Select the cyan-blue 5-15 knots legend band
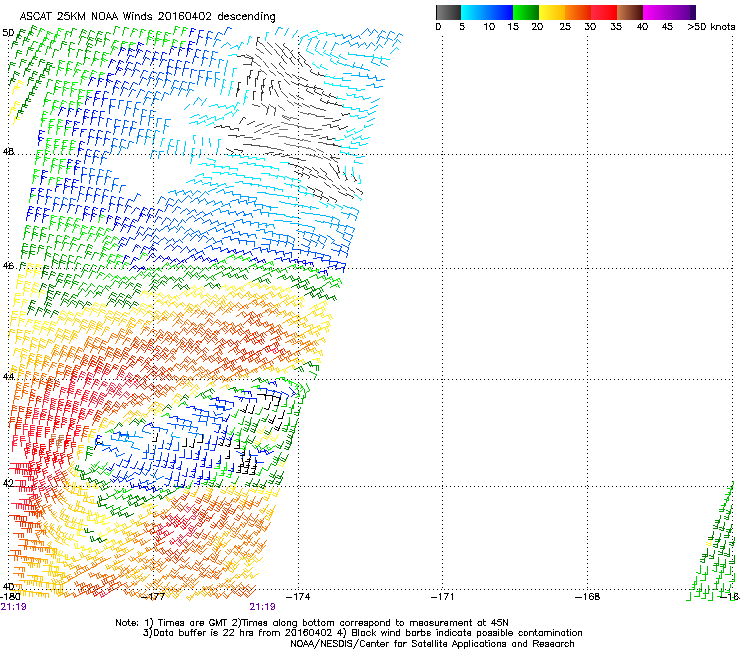This screenshot has width=740, height=650. [x=487, y=12]
